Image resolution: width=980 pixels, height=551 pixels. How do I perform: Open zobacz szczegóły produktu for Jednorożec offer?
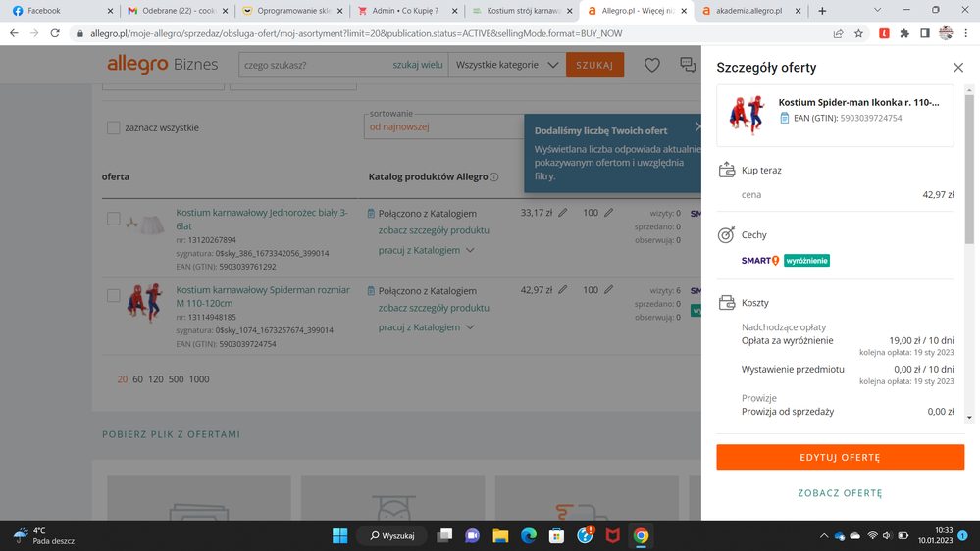pyautogui.click(x=434, y=230)
